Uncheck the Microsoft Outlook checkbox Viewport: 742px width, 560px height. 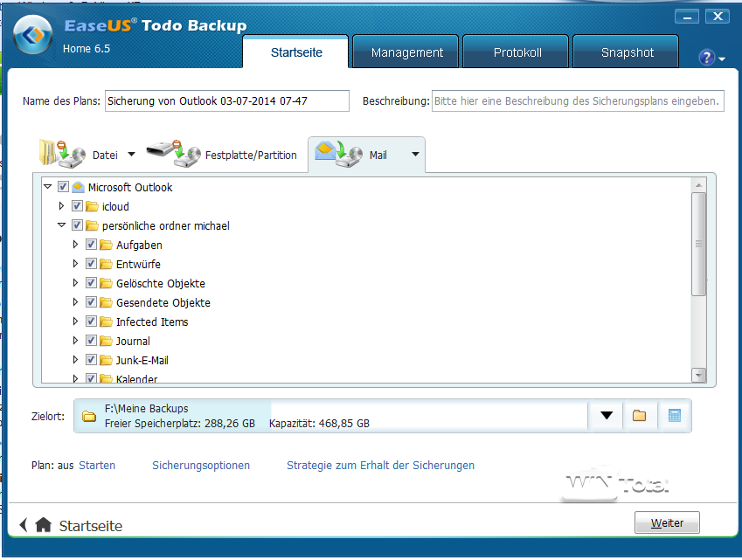coord(63,187)
